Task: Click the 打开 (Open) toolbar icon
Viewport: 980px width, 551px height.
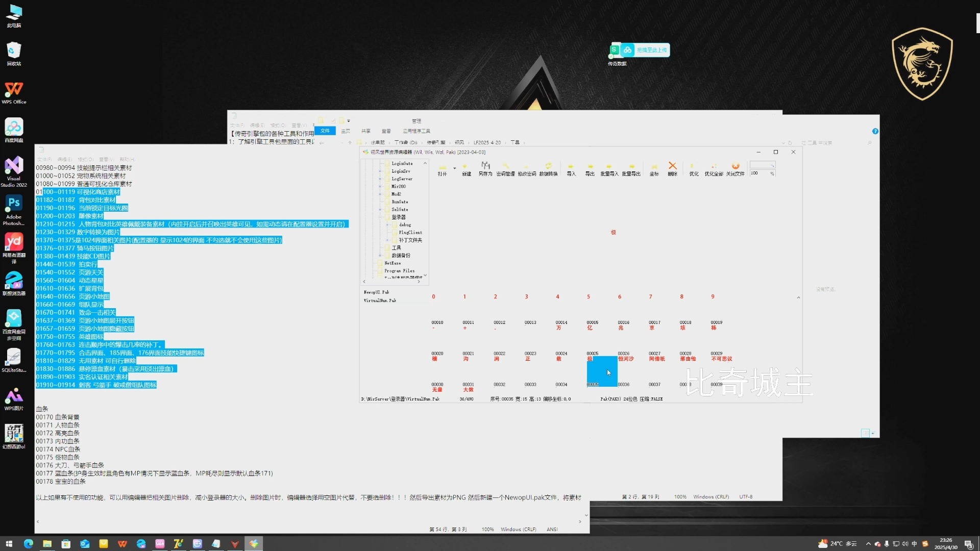Action: pyautogui.click(x=442, y=168)
